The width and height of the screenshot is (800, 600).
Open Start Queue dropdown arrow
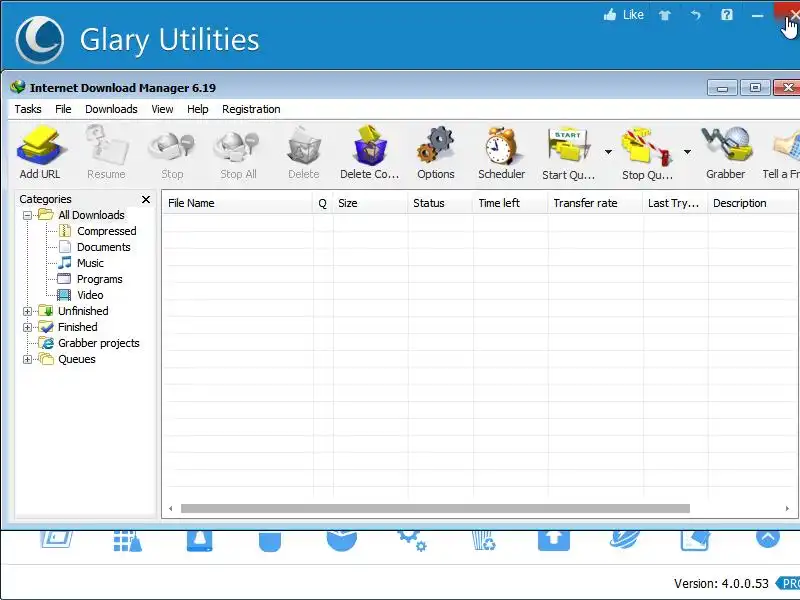[x=608, y=152]
